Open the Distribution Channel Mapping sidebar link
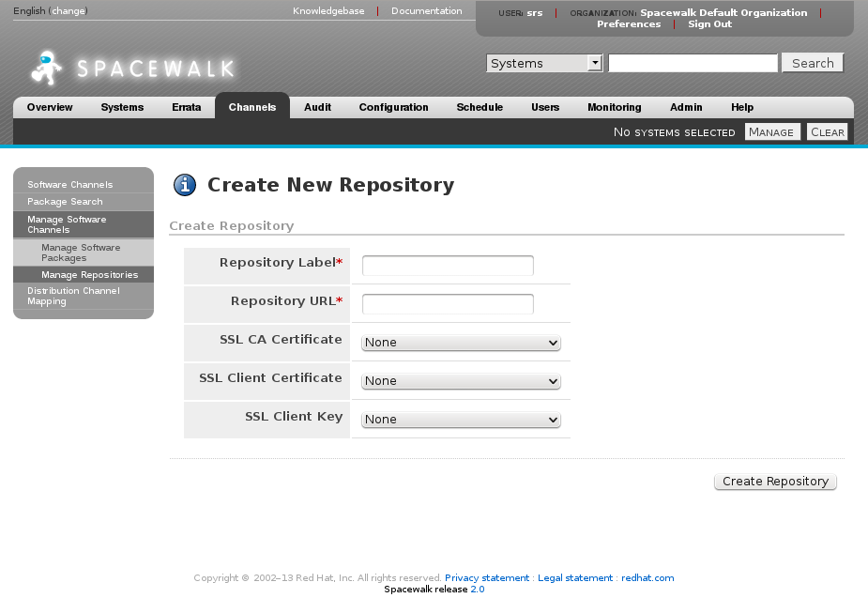 (x=73, y=296)
